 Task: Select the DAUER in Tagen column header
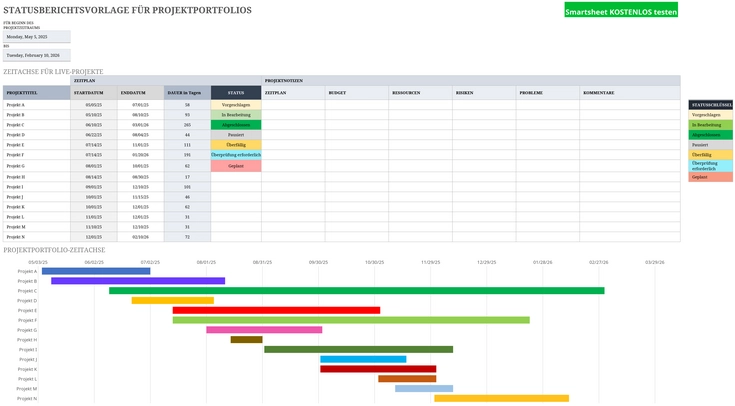click(x=188, y=93)
